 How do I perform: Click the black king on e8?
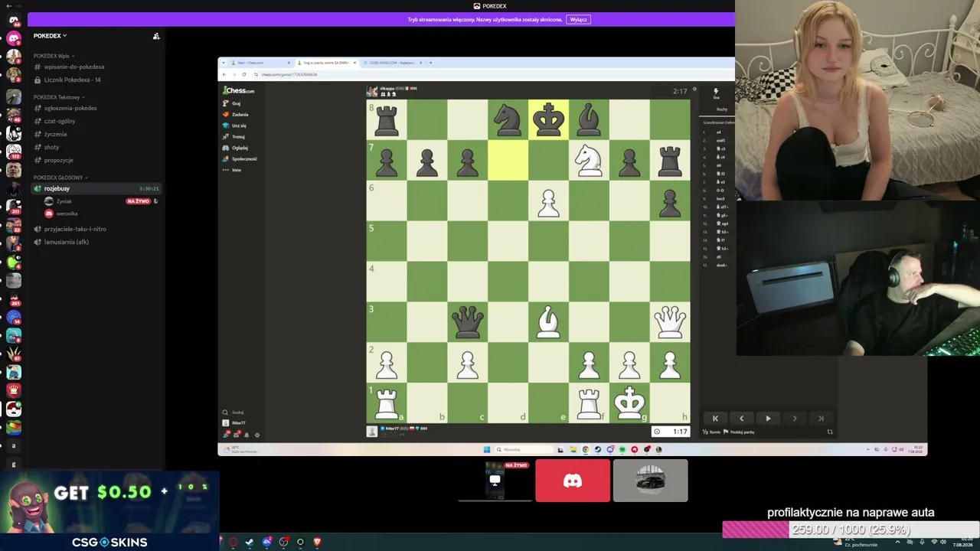coord(548,119)
